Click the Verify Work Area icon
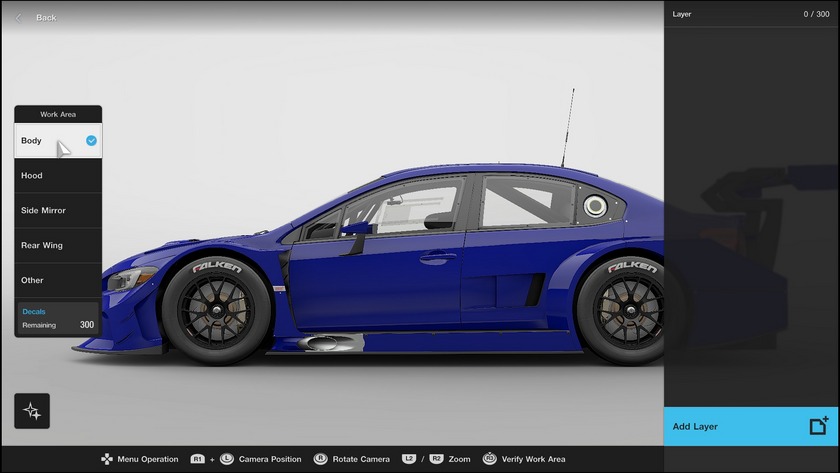The width and height of the screenshot is (840, 473). point(489,459)
